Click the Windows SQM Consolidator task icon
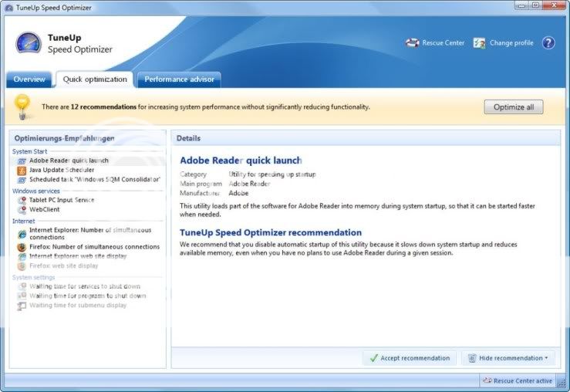 pyautogui.click(x=22, y=180)
